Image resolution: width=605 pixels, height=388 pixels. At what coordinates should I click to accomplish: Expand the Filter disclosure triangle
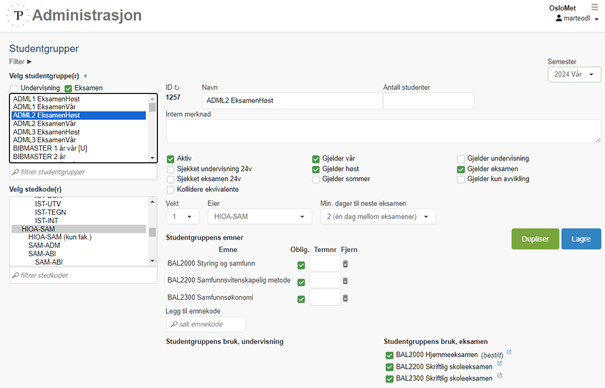29,62
